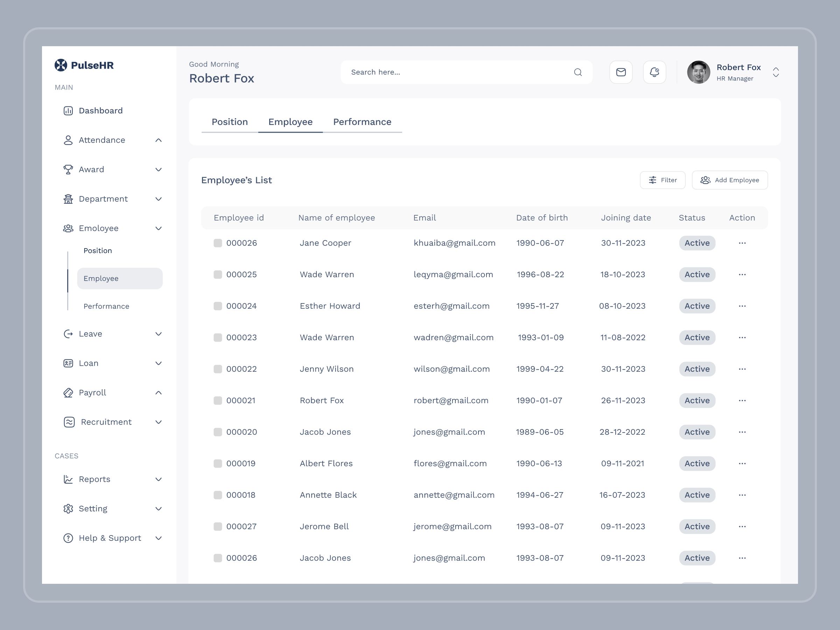
Task: Open the Filter options
Action: [662, 180]
